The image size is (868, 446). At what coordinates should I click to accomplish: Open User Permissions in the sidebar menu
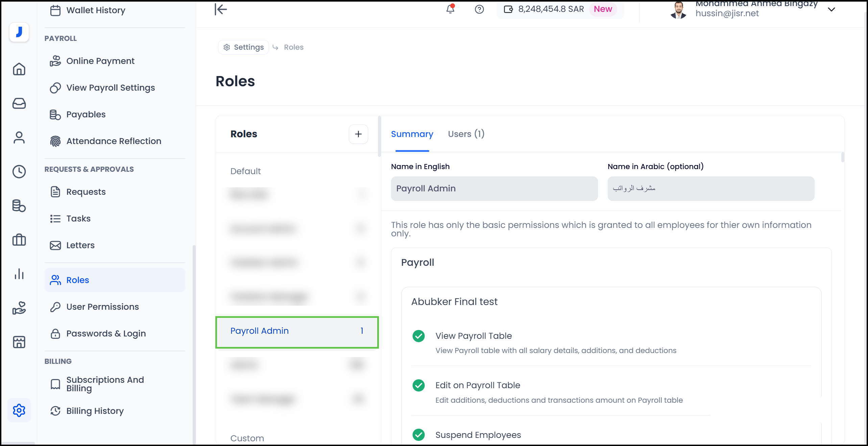[x=102, y=307]
